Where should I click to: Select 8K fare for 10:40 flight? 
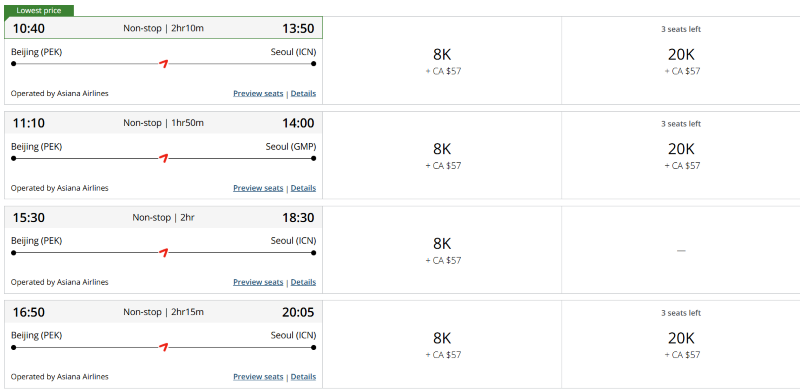pyautogui.click(x=442, y=61)
